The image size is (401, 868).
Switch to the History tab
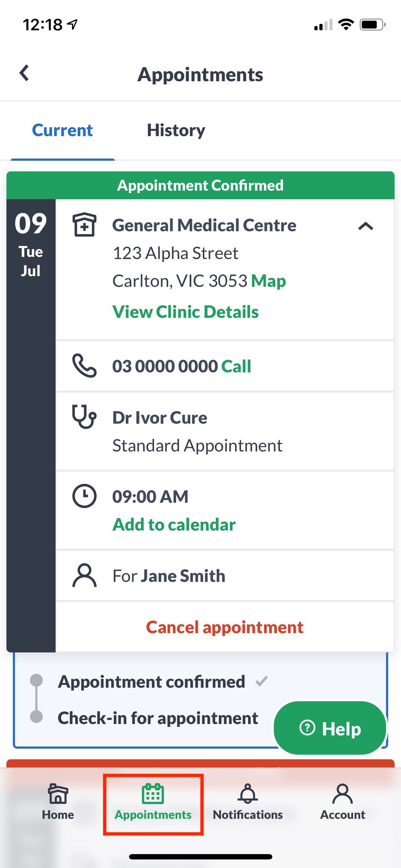[x=176, y=130]
